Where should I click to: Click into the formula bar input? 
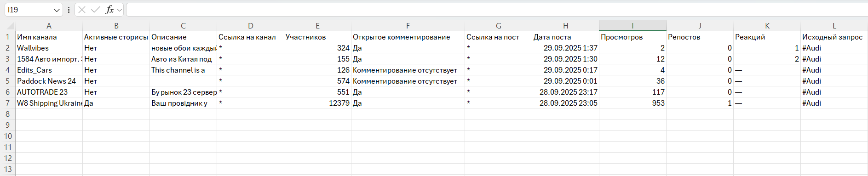pos(496,10)
